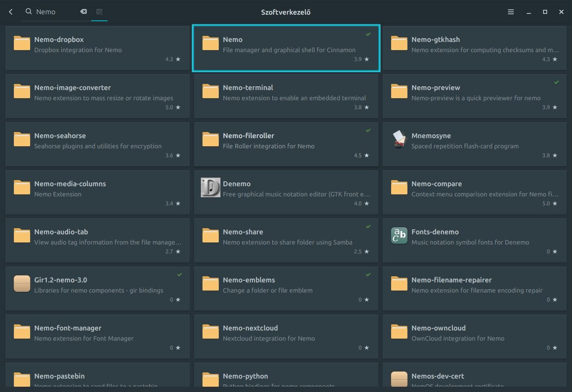The width and height of the screenshot is (572, 392).
Task: Click the Nemo-python folder icon
Action: click(211, 379)
